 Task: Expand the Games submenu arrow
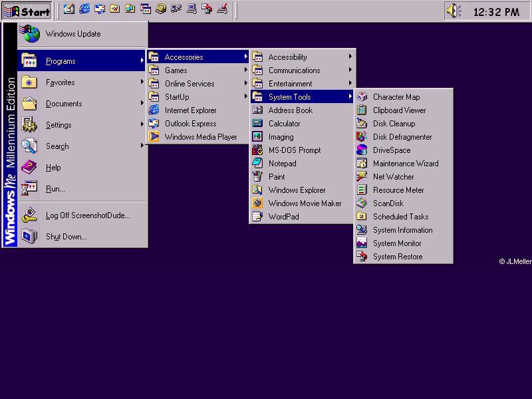point(245,70)
